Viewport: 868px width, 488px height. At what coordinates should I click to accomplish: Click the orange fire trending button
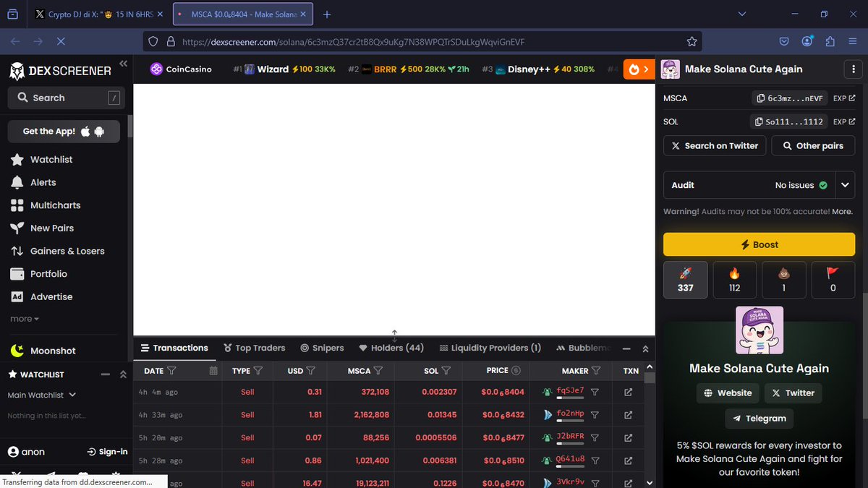click(639, 69)
